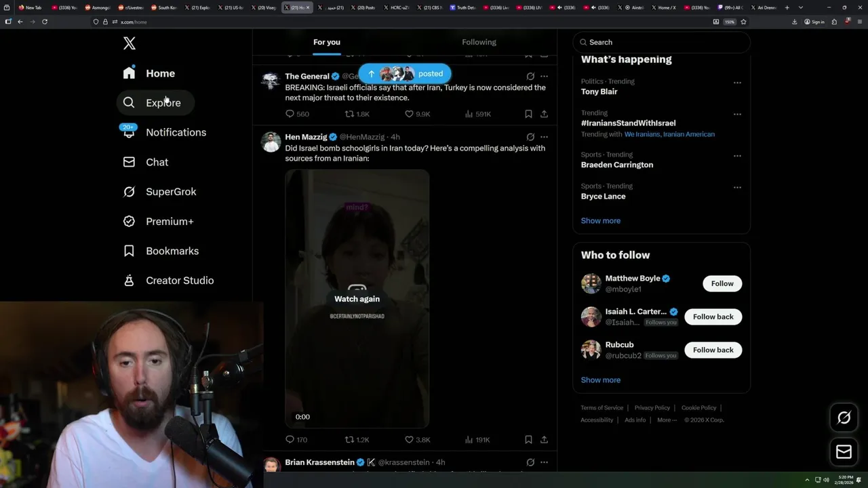Image resolution: width=868 pixels, height=488 pixels.
Task: Reply to The General's post
Action: click(x=297, y=114)
